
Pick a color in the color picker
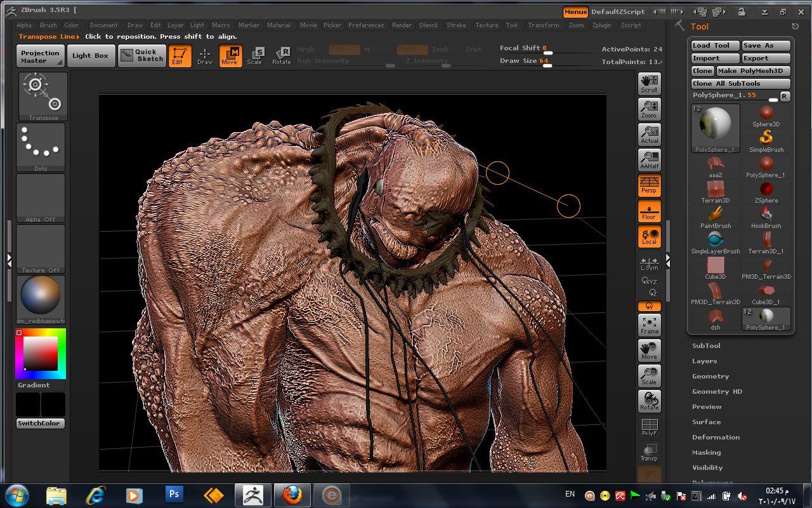[x=41, y=354]
